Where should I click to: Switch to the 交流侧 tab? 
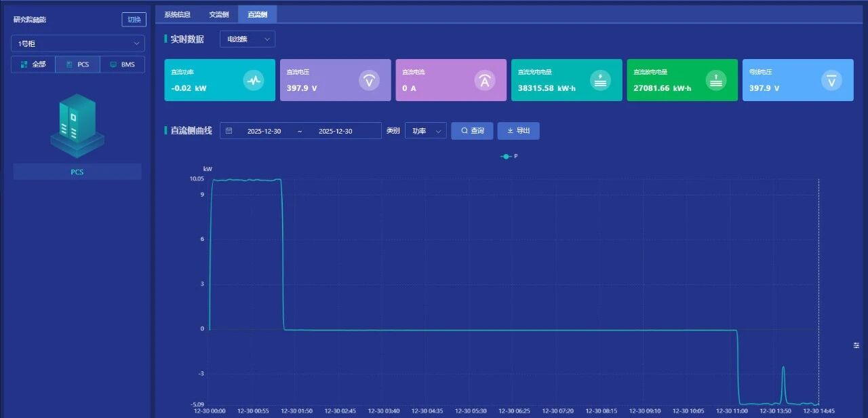pos(219,14)
